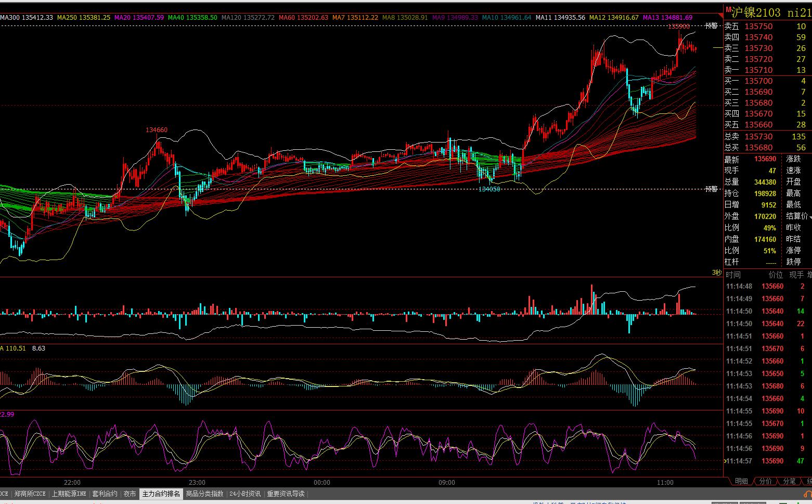Click the red M marker beside 沪镍2103
Screen dimensions: 812x504
point(729,9)
